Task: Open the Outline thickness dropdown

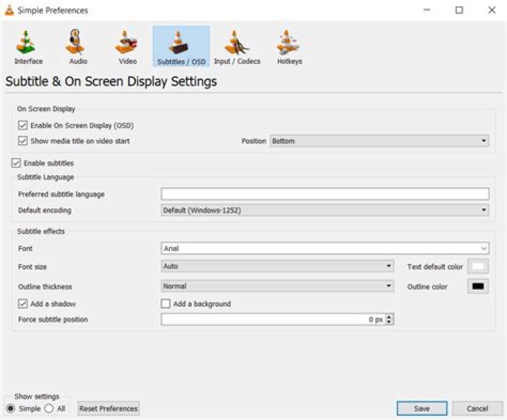Action: 277,286
